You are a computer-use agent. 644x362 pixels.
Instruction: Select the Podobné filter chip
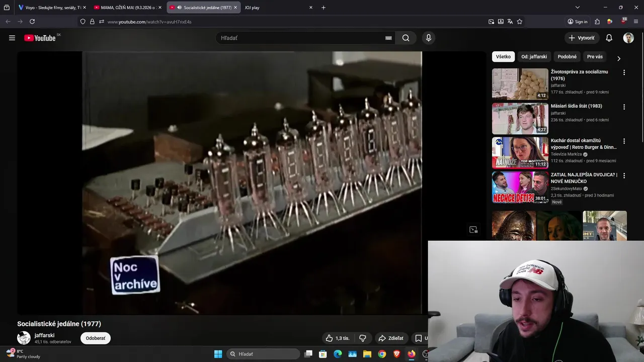click(x=567, y=57)
